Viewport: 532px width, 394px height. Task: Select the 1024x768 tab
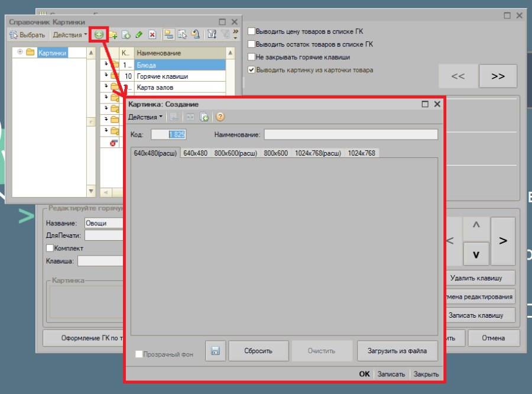click(x=362, y=153)
